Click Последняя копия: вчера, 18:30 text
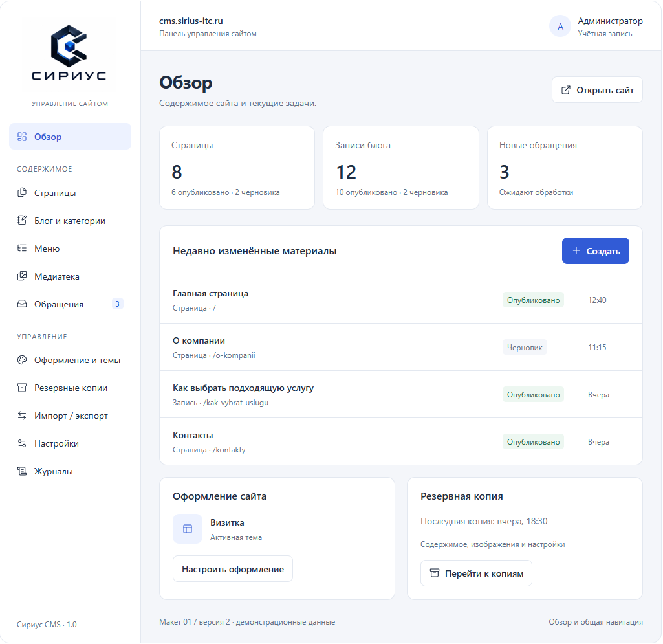Image resolution: width=663 pixels, height=644 pixels. coord(484,521)
